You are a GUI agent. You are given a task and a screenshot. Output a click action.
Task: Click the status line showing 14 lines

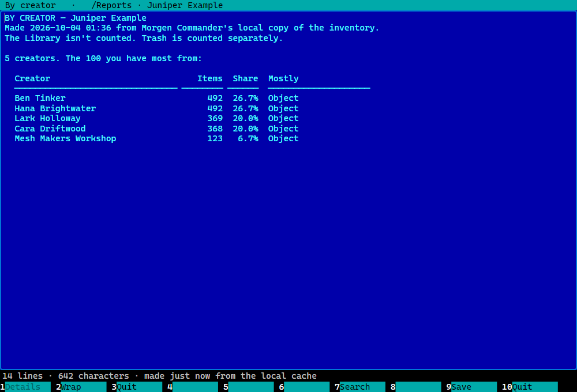point(159,376)
